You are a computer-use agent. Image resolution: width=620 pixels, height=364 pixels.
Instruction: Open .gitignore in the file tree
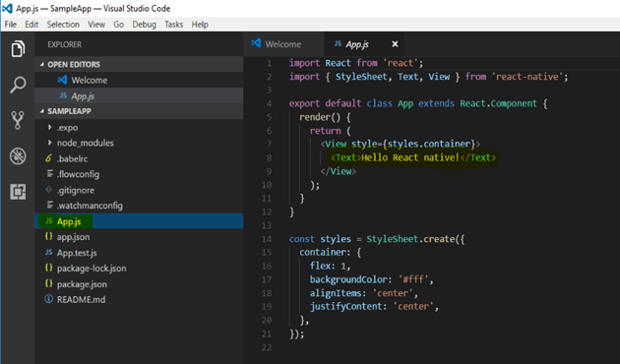tap(139, 190)
